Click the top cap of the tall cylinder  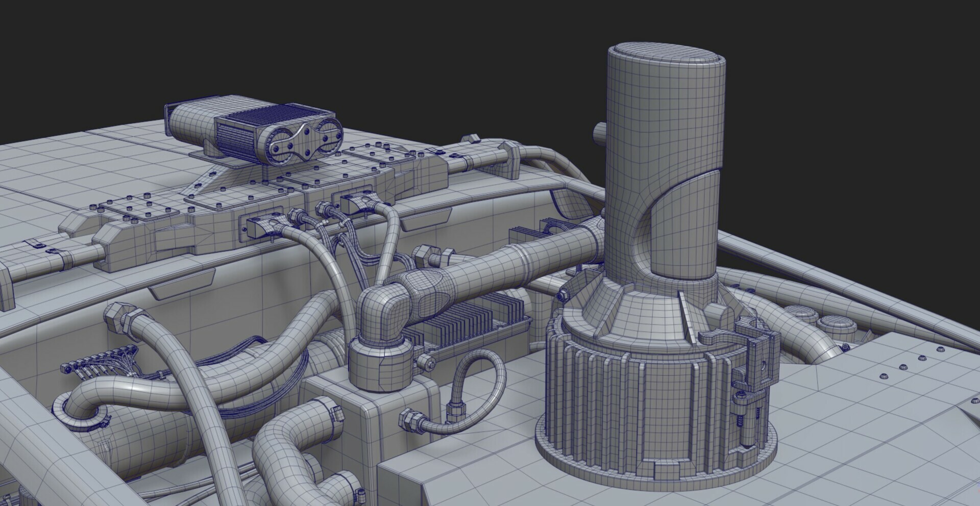[666, 56]
